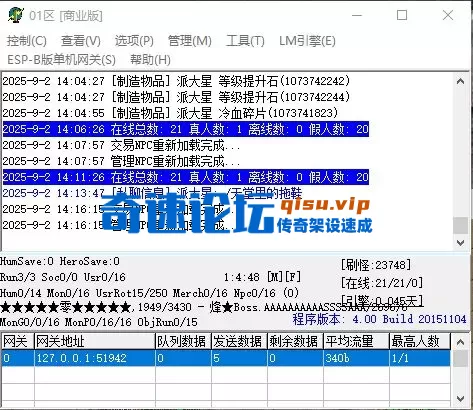
Task: Click the 01区 [商业版] window title
Action: point(66,16)
